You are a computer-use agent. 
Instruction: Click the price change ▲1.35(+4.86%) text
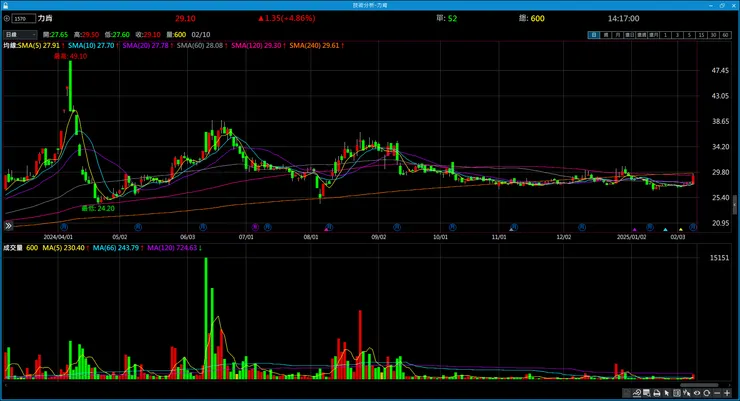pyautogui.click(x=286, y=18)
